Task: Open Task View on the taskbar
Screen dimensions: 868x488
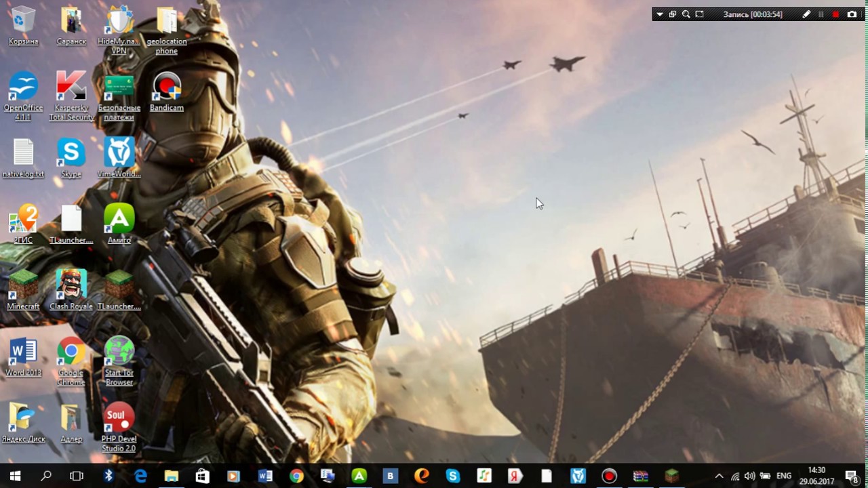Action: pyautogui.click(x=77, y=476)
